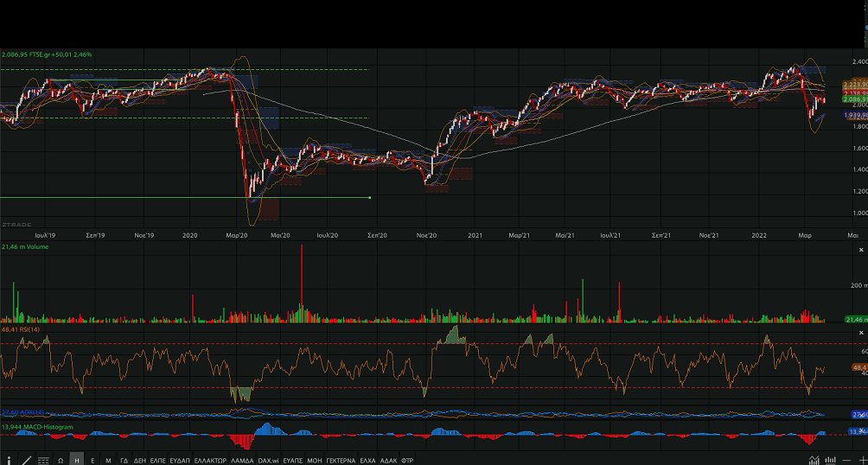Image resolution: width=868 pixels, height=465 pixels.
Task: Open the ΓΔ index tab
Action: click(124, 460)
